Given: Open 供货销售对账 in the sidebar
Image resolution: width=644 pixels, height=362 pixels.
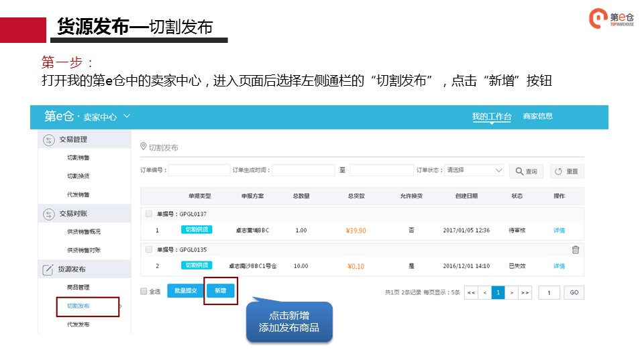Looking at the screenshot, I should 84,250.
